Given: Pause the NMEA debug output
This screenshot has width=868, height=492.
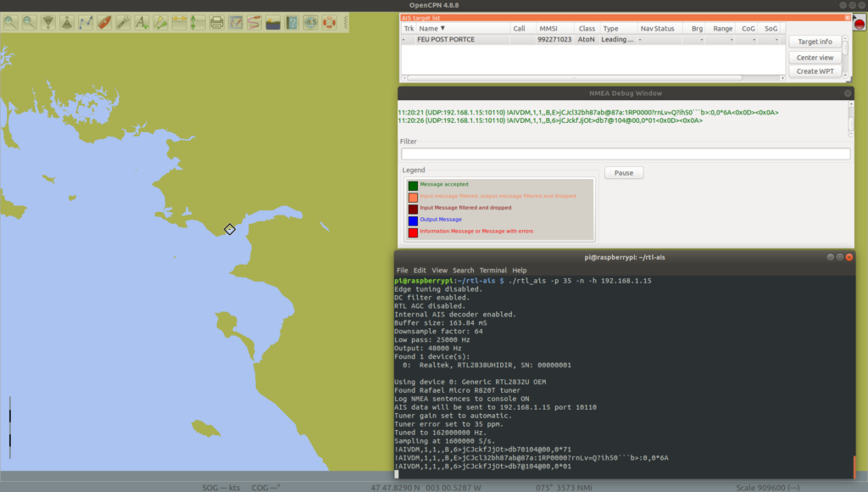Looking at the screenshot, I should point(623,173).
